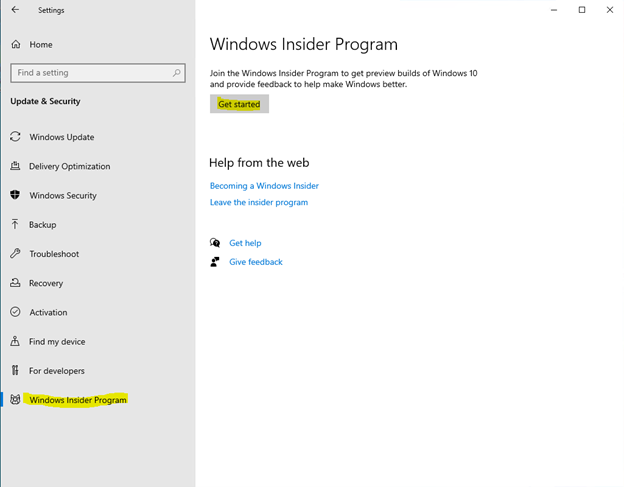Image resolution: width=624 pixels, height=487 pixels.
Task: Click the Get help chat icon
Action: [215, 243]
